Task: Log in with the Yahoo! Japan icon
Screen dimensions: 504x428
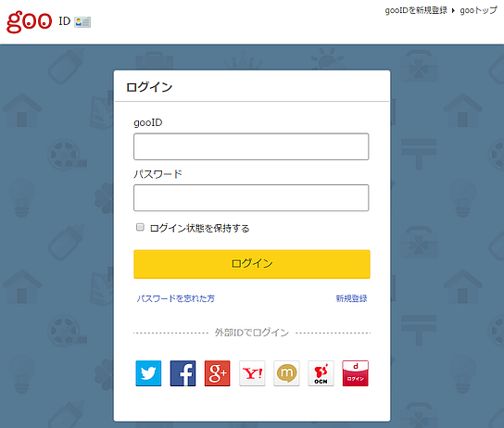Action: coord(252,373)
